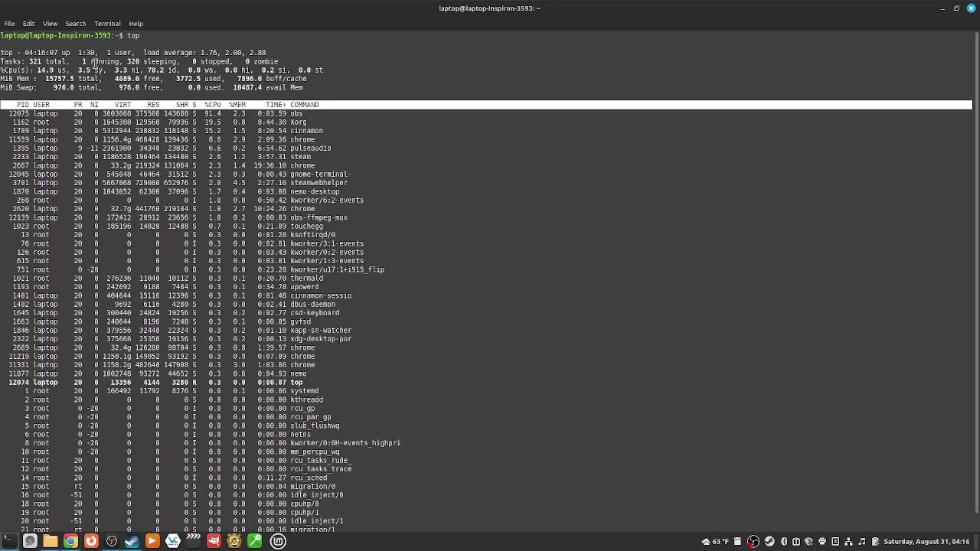Click the MiB Swap summary line
The image size is (980, 551).
[152, 87]
